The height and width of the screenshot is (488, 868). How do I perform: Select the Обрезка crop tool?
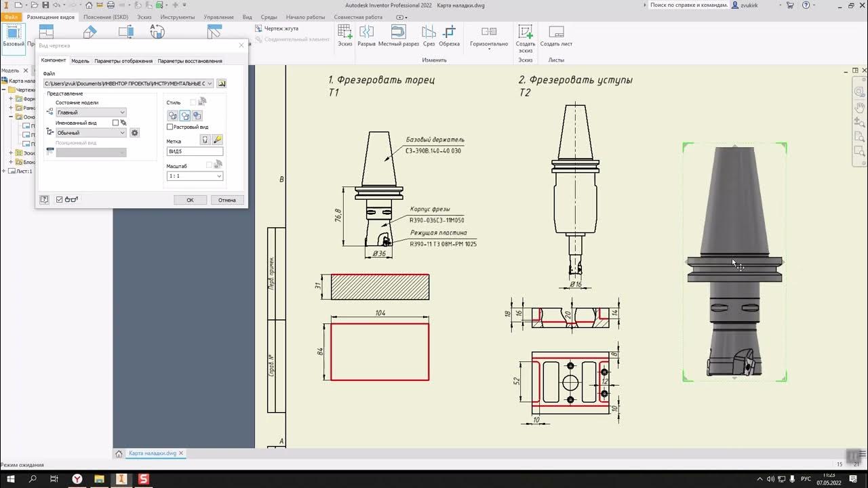coord(449,35)
